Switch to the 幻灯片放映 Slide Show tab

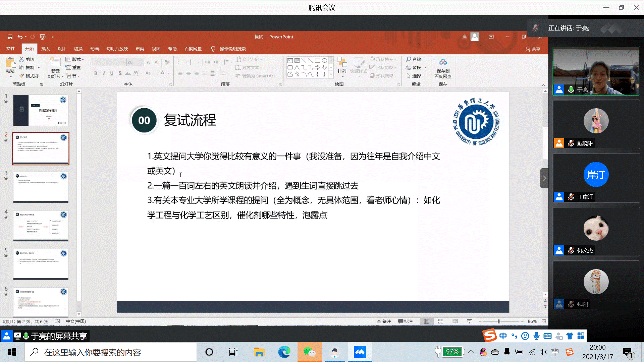117,49
